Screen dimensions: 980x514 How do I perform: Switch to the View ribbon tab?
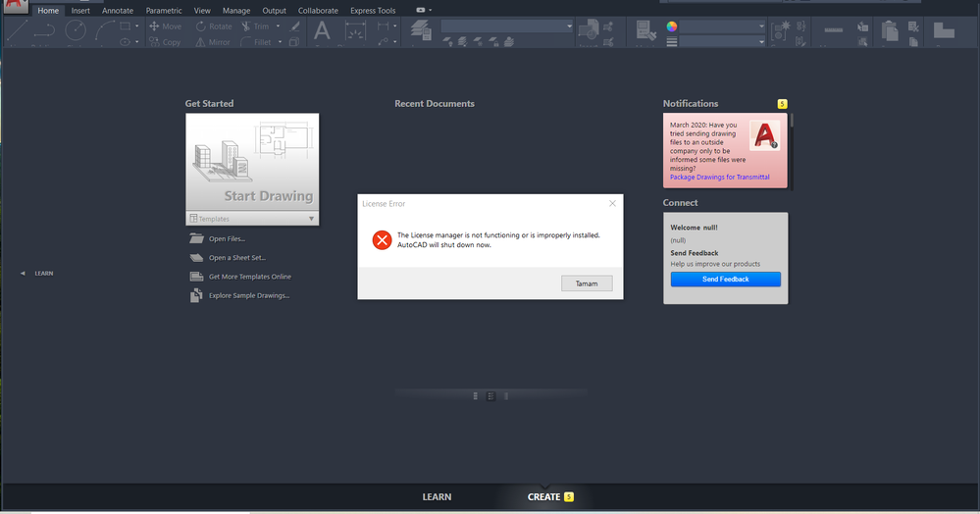202,11
